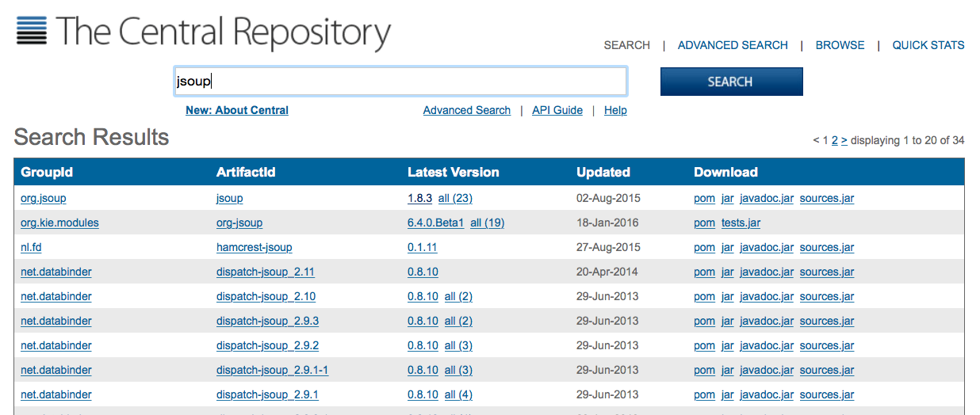Open the Help link
Screen dimensions: 980x415
(615, 110)
